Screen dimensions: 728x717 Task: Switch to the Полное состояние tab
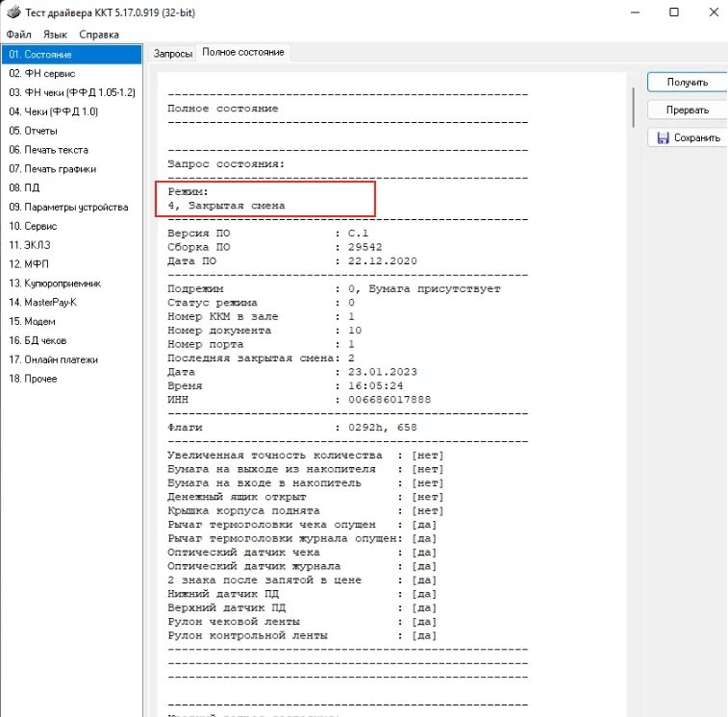point(243,53)
